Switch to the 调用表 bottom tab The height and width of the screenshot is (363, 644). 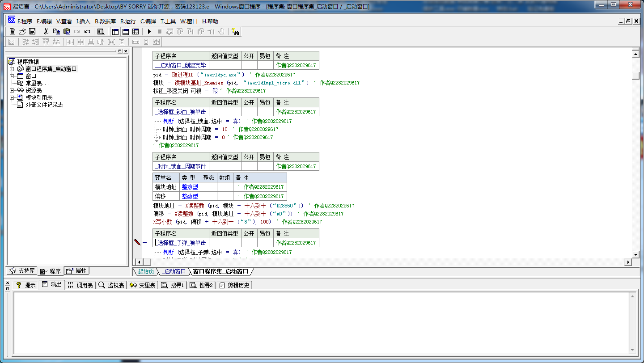[80, 285]
